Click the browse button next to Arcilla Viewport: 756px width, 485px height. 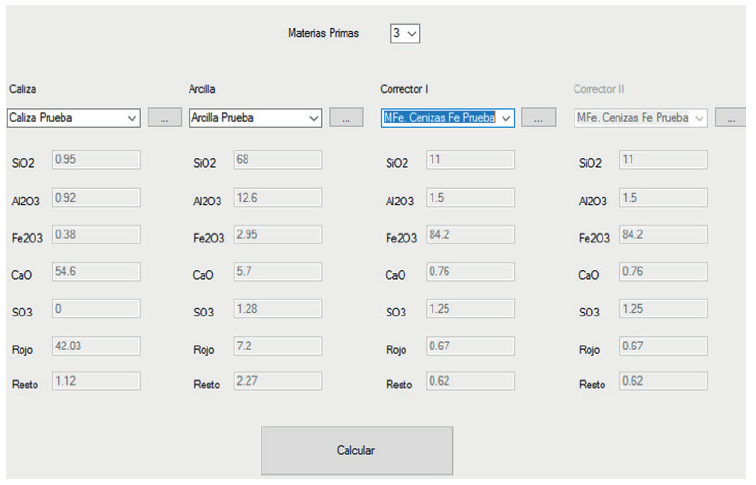click(346, 118)
